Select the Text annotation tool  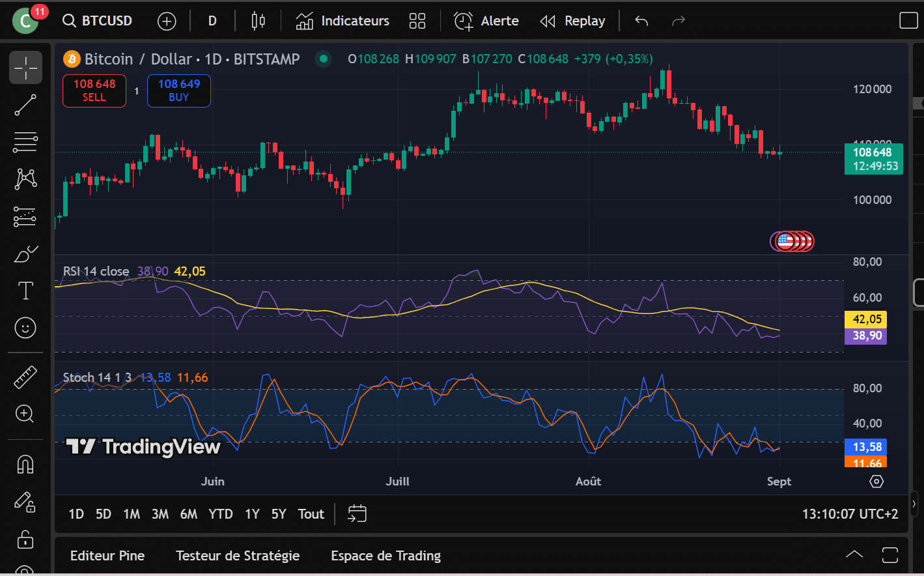(x=25, y=291)
